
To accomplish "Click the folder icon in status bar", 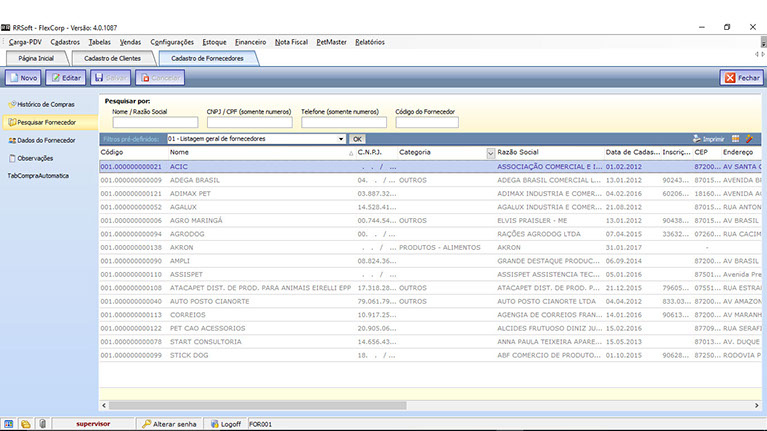I will (x=25, y=423).
